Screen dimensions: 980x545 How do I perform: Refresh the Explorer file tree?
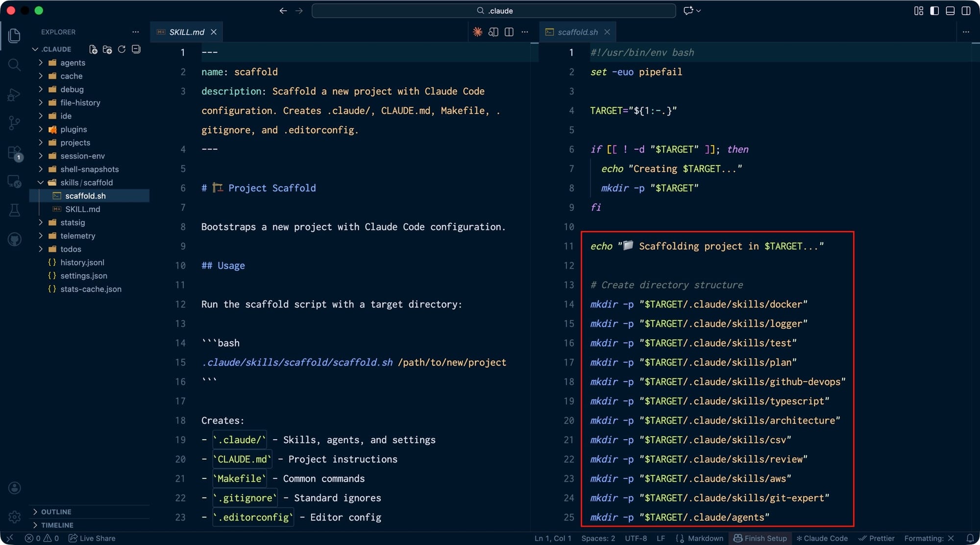(122, 50)
